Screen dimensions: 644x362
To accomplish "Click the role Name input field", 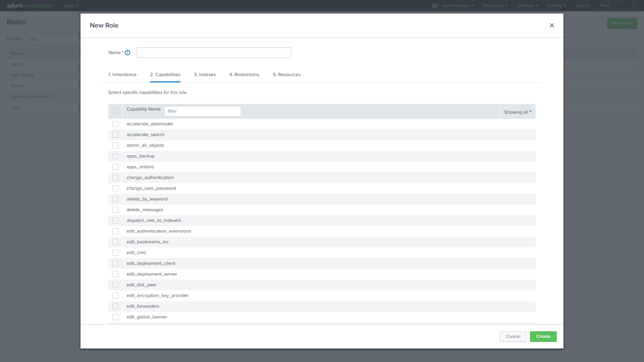I will pos(214,53).
